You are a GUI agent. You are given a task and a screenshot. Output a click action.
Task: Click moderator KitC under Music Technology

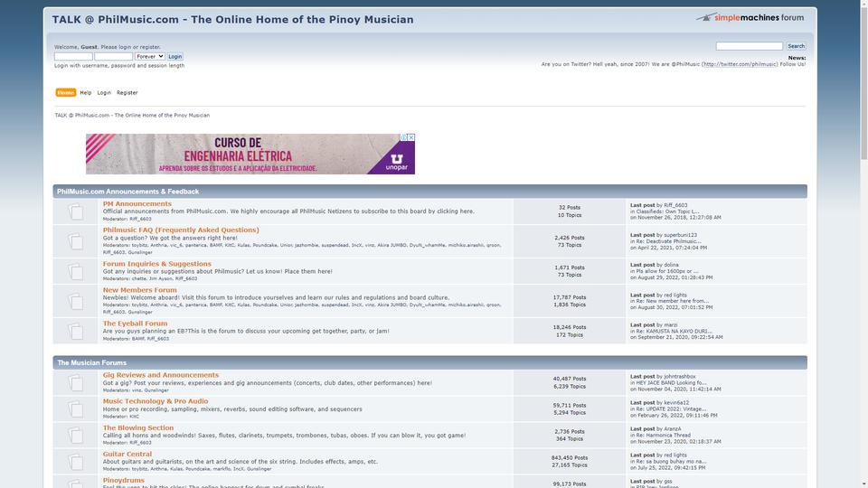coord(135,417)
